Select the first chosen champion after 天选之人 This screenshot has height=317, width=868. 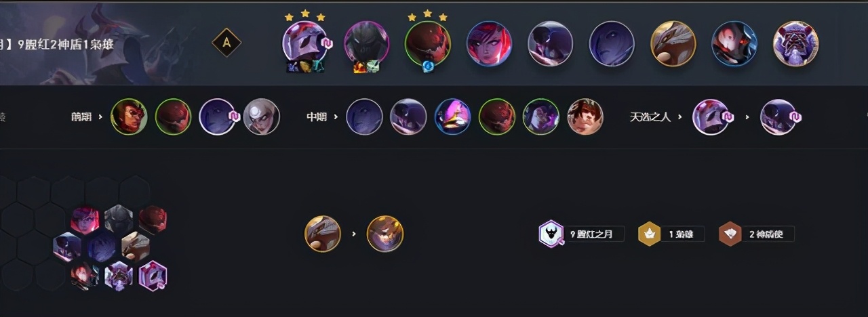[710, 117]
